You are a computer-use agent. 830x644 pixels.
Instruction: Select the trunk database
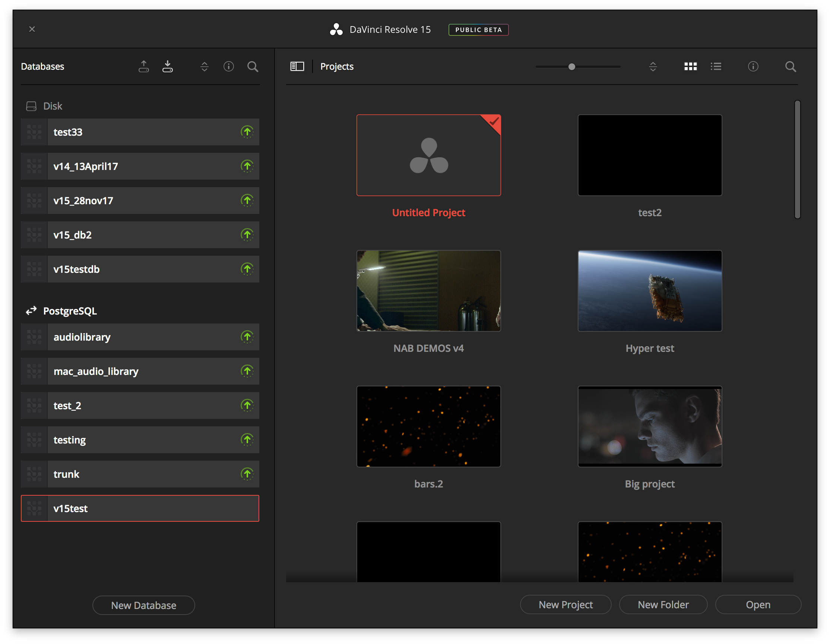[140, 474]
